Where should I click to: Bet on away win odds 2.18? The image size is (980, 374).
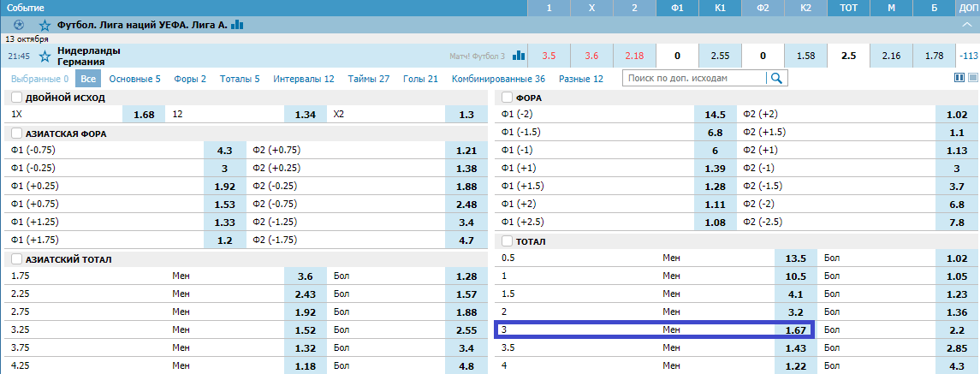(634, 56)
